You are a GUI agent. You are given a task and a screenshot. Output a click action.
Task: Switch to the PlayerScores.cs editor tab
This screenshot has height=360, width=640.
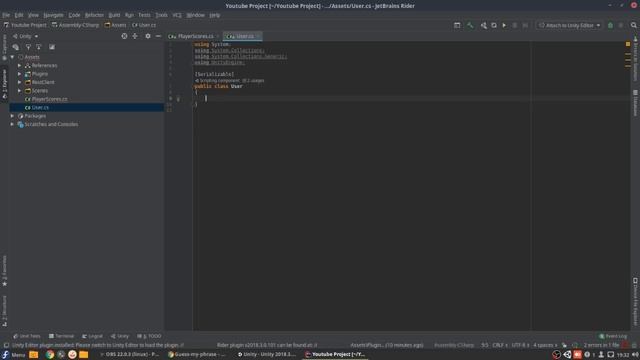pyautogui.click(x=193, y=36)
